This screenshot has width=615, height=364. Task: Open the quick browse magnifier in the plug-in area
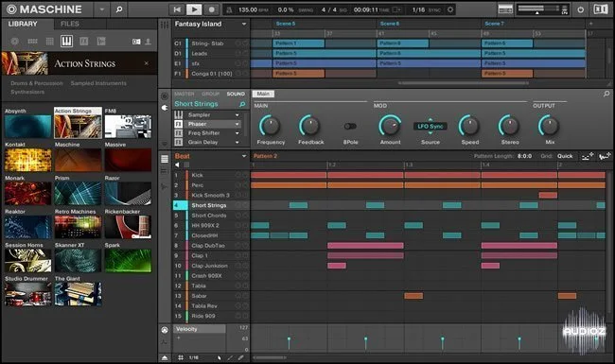click(x=606, y=94)
